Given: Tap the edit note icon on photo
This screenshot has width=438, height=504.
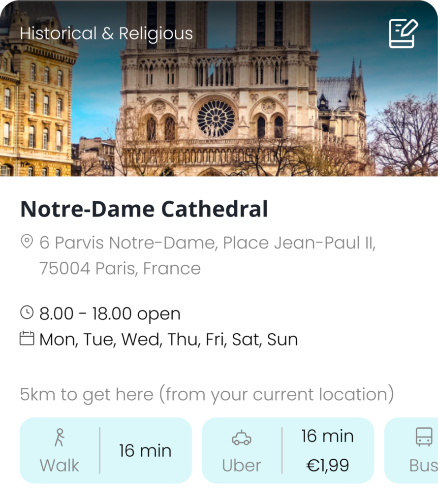Looking at the screenshot, I should point(403,33).
